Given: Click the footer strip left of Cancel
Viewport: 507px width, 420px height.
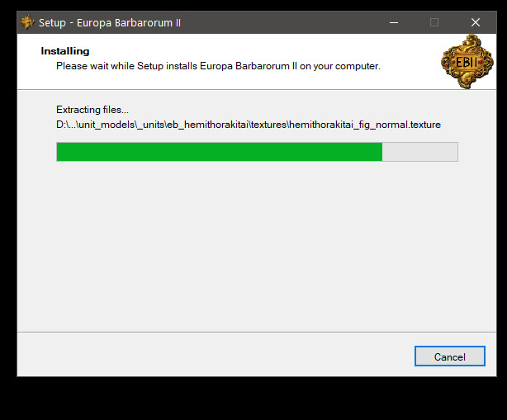Looking at the screenshot, I should coord(213,356).
